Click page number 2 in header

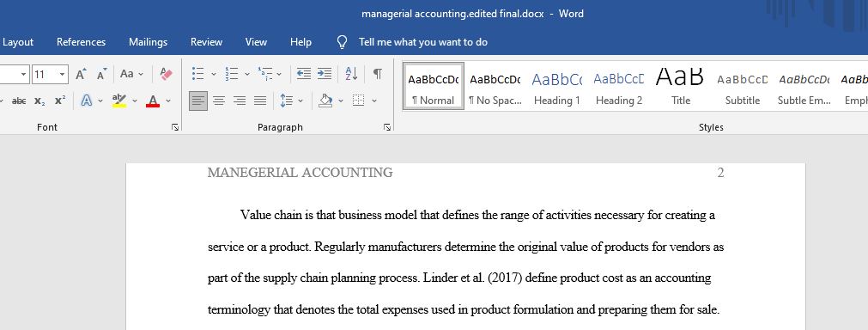point(720,173)
